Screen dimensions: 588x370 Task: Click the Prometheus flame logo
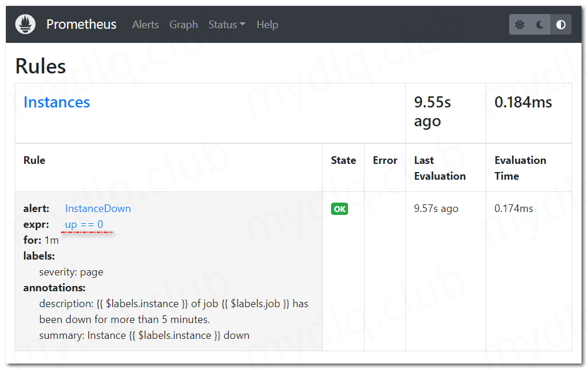(x=25, y=24)
